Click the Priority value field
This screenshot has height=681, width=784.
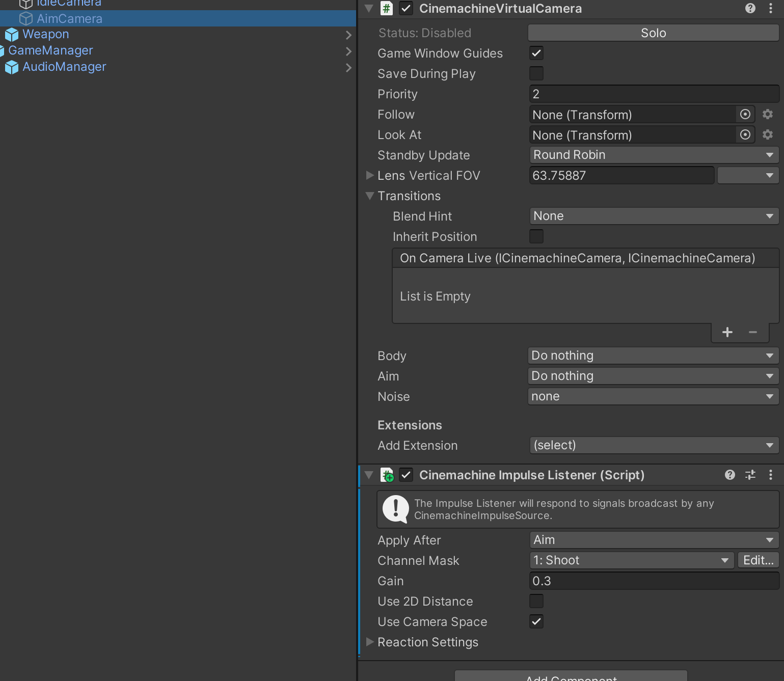pos(654,94)
